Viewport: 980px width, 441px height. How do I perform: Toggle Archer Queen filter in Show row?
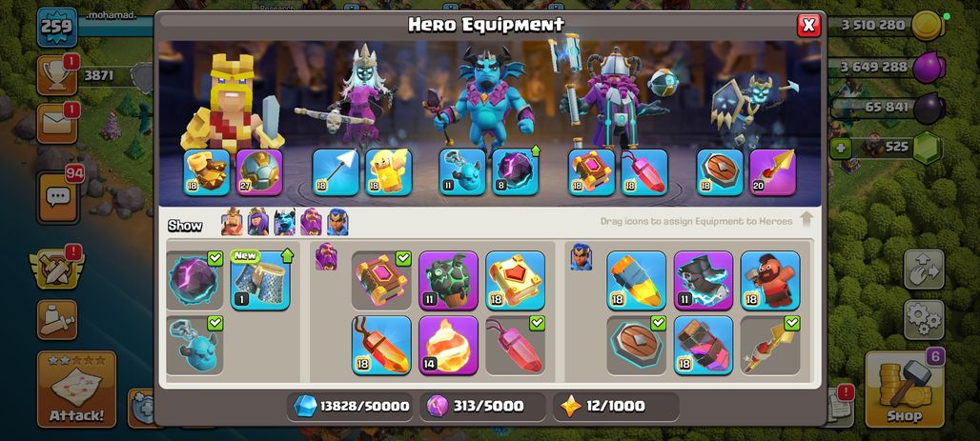[x=258, y=222]
